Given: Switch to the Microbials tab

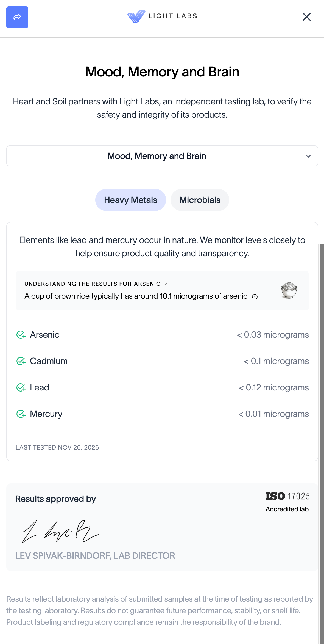Looking at the screenshot, I should (x=200, y=200).
